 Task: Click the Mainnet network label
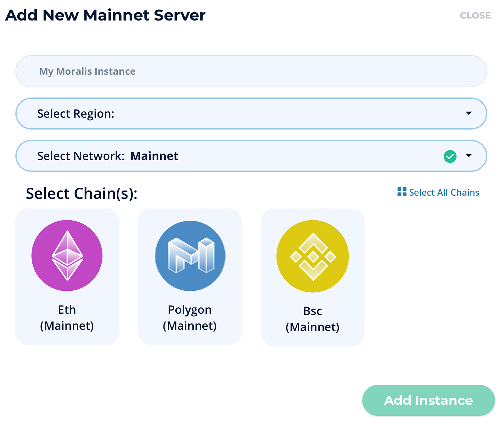coord(154,156)
